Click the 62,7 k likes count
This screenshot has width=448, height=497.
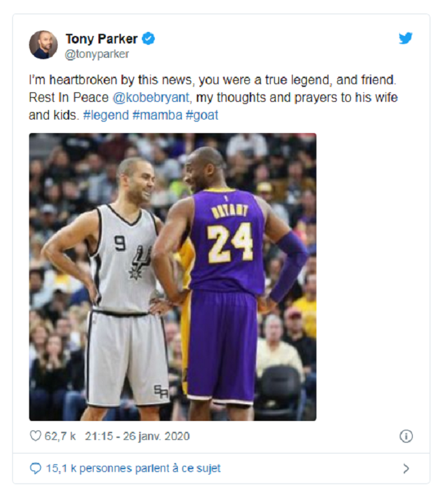click(x=60, y=436)
